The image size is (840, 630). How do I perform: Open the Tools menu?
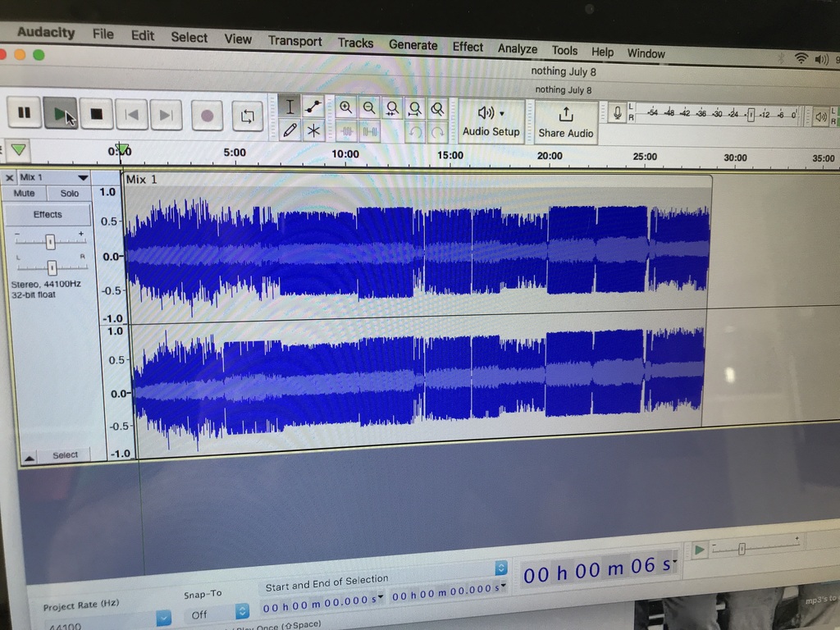tap(564, 50)
